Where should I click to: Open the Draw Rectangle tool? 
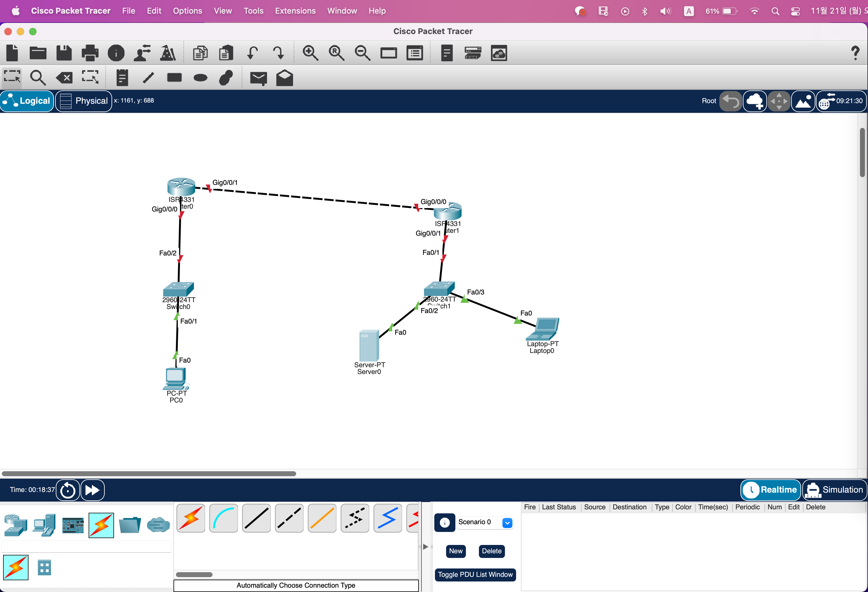pos(174,78)
